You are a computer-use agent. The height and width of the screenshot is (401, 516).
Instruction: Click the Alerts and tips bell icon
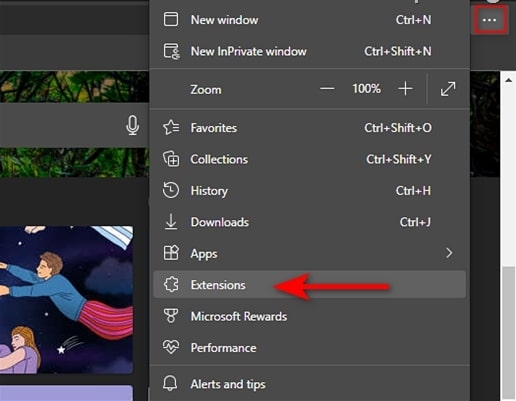[x=170, y=383]
